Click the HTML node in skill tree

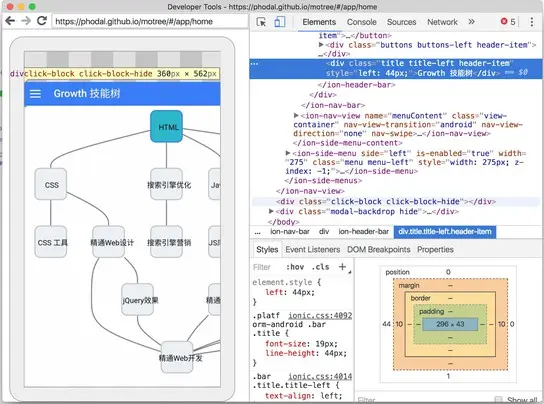[167, 127]
